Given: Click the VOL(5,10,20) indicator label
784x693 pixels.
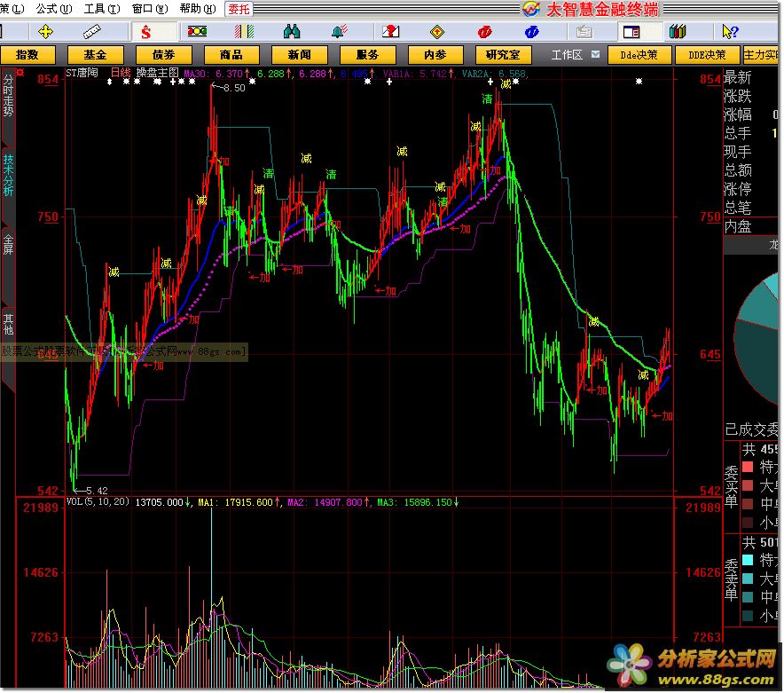Looking at the screenshot, I should pos(98,502).
